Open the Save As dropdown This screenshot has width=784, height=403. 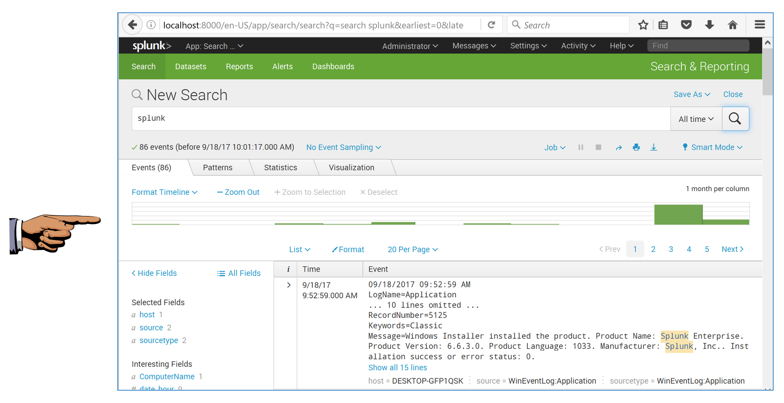coord(692,94)
